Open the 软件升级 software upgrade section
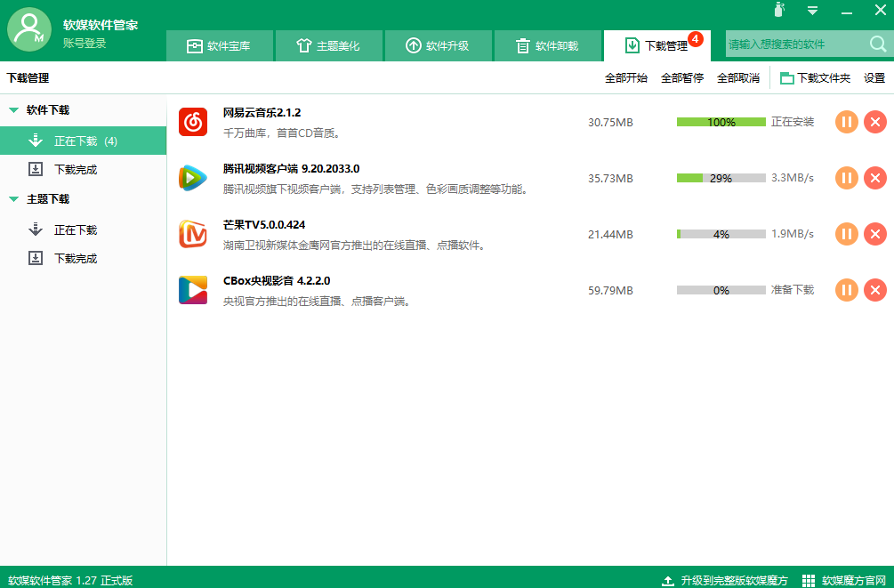This screenshot has height=588, width=894. [x=438, y=45]
